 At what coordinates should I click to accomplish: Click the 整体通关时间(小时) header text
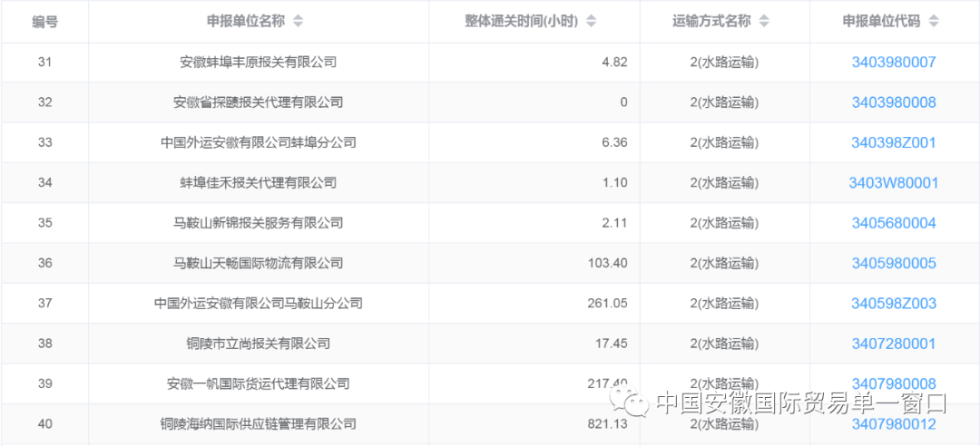(521, 21)
